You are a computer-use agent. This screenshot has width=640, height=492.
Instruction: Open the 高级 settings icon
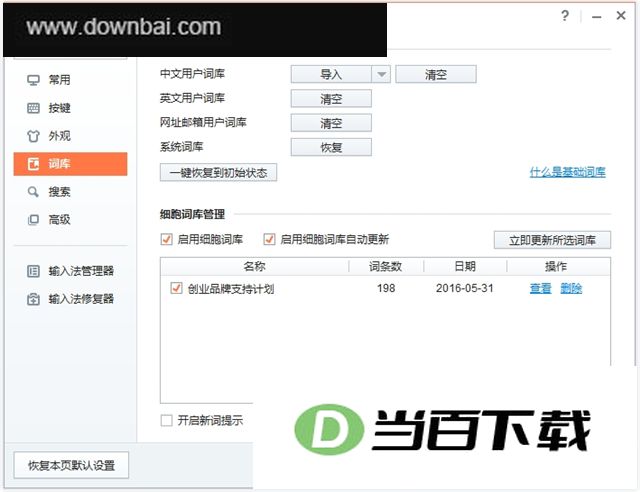pos(33,220)
